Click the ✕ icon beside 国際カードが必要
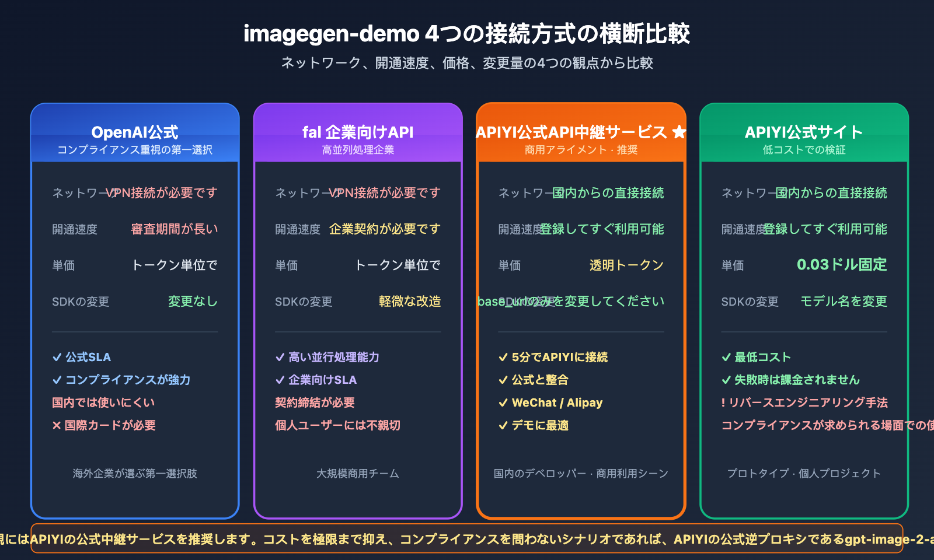934x560 pixels. 56,425
